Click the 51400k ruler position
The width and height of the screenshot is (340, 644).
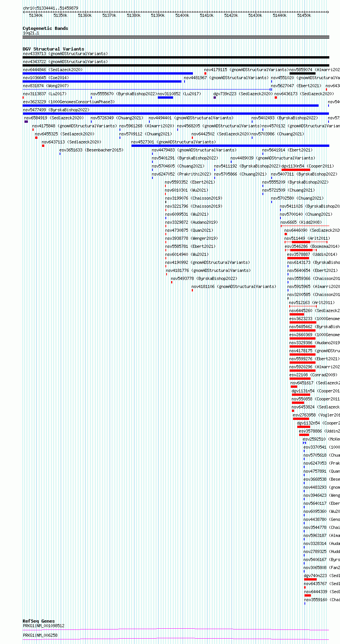click(x=182, y=15)
